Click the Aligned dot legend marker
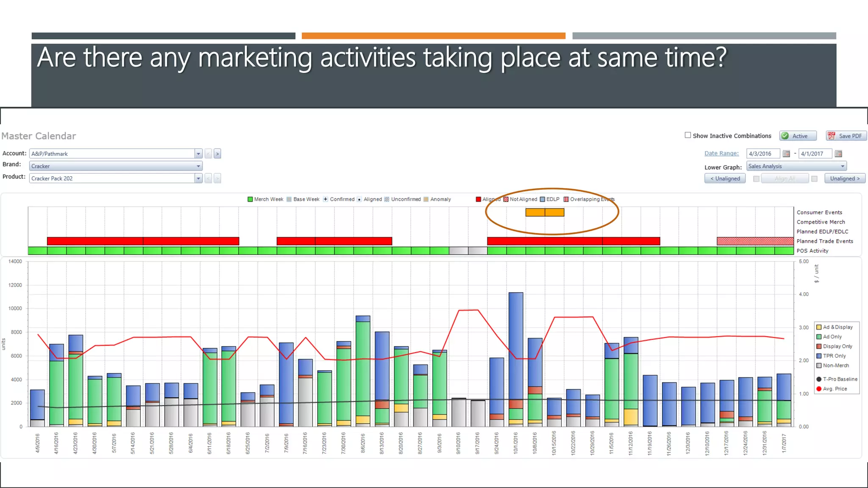 (x=359, y=199)
